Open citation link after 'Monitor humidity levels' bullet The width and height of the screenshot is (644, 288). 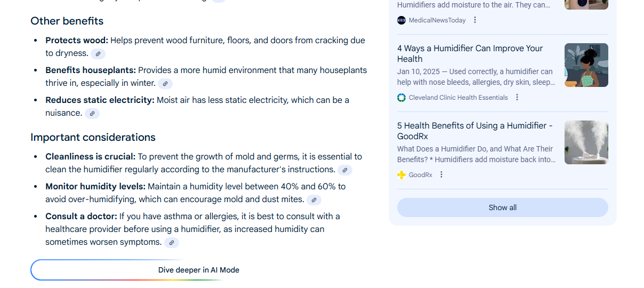(x=314, y=200)
